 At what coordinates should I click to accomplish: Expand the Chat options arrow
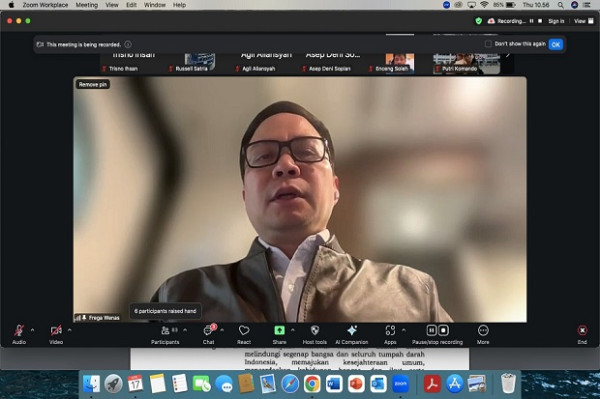point(222,330)
